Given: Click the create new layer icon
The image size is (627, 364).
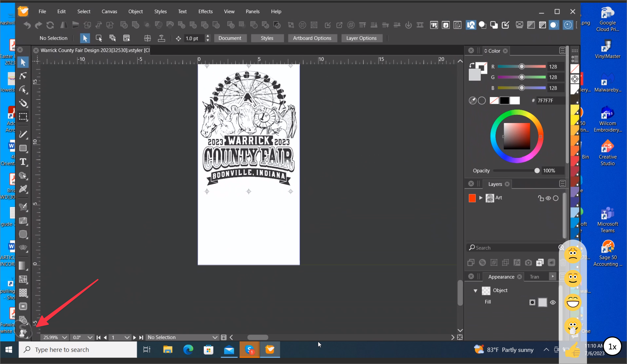Looking at the screenshot, I should [x=540, y=263].
